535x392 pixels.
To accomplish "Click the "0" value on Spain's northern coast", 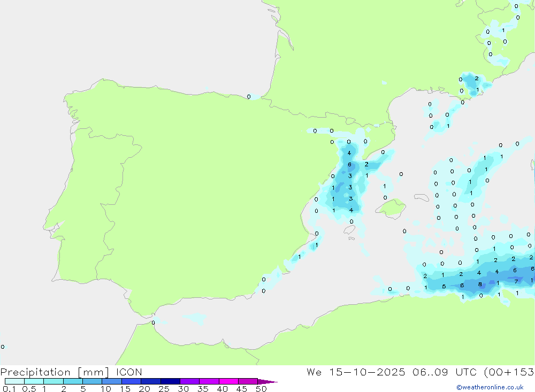I will (249, 97).
